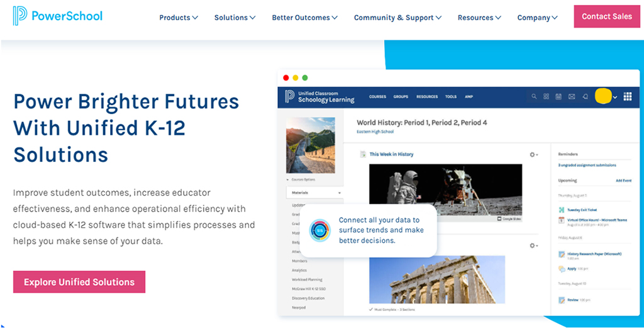
Task: Click the Schoology search magnifier icon
Action: (x=534, y=96)
